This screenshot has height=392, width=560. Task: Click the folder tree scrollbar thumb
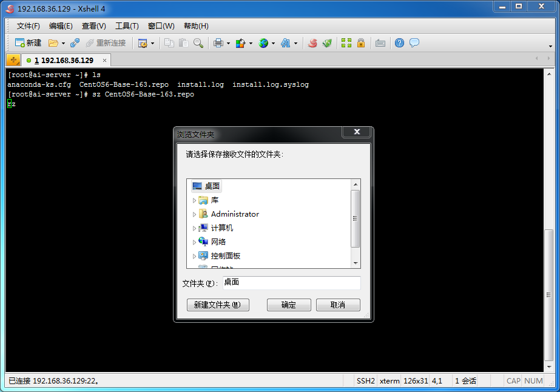pos(356,218)
